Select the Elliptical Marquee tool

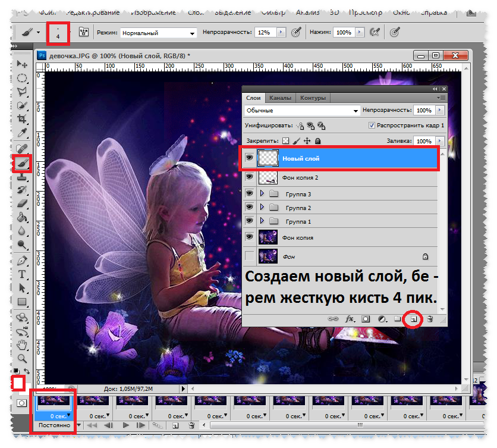[22, 78]
